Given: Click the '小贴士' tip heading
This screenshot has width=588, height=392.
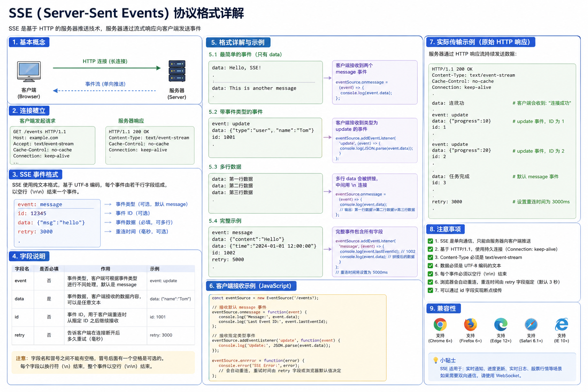Looking at the screenshot, I should coord(448,361).
